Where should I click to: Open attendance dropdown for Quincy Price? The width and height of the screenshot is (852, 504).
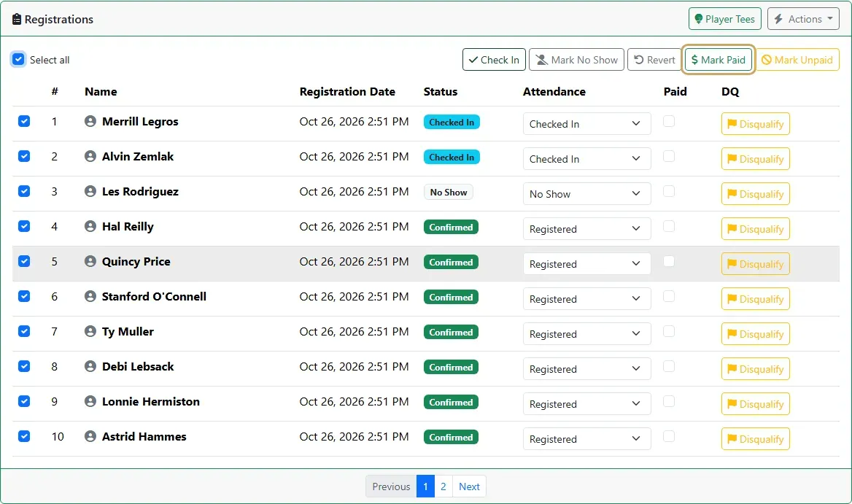586,264
